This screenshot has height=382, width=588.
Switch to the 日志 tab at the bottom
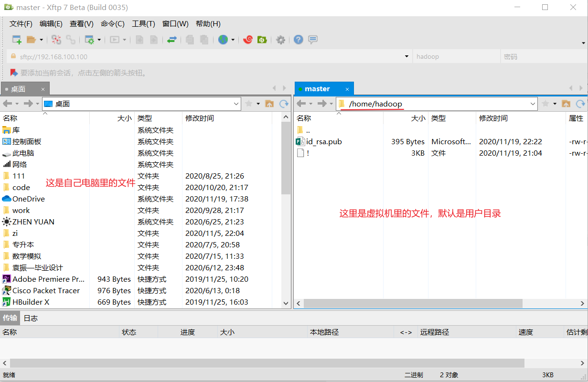30,318
